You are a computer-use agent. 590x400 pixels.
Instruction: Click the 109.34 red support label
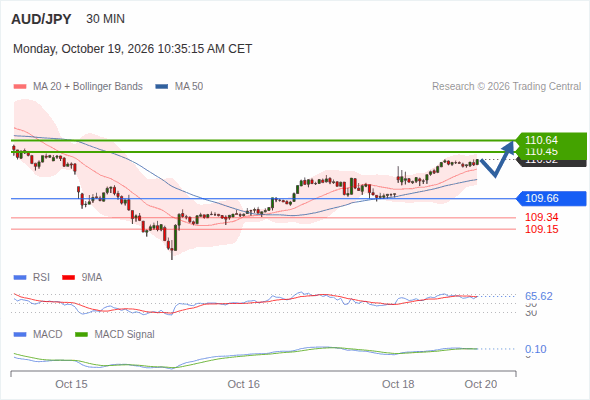point(541,217)
